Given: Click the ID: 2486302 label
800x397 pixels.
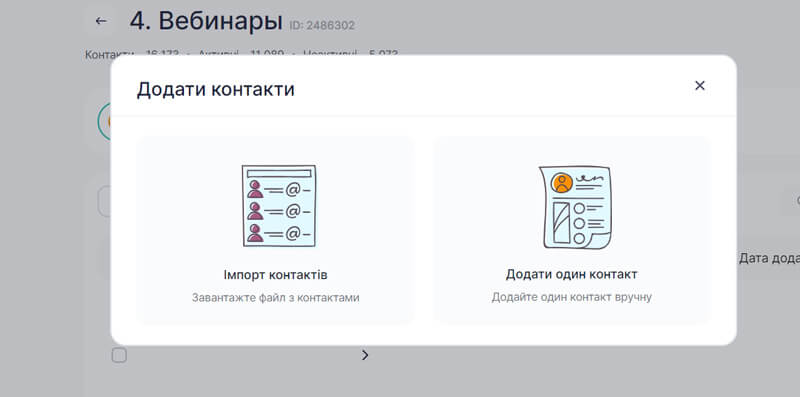Looking at the screenshot, I should coord(322,26).
